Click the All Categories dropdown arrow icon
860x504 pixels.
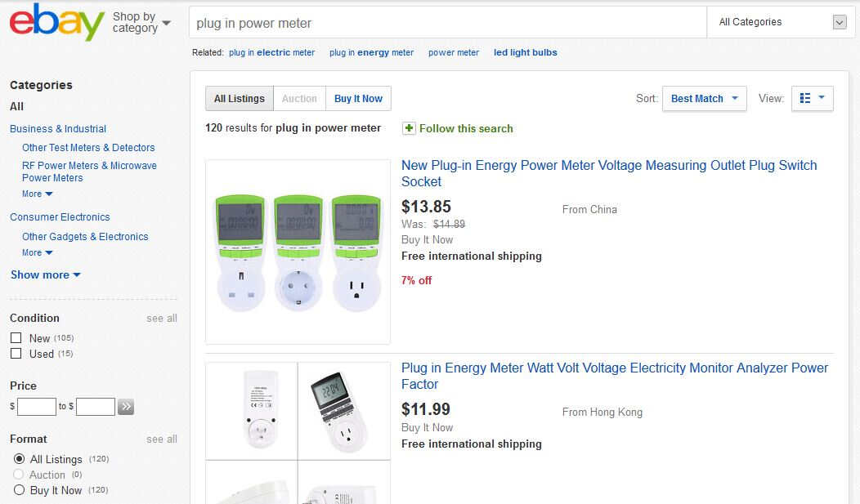pyautogui.click(x=840, y=22)
